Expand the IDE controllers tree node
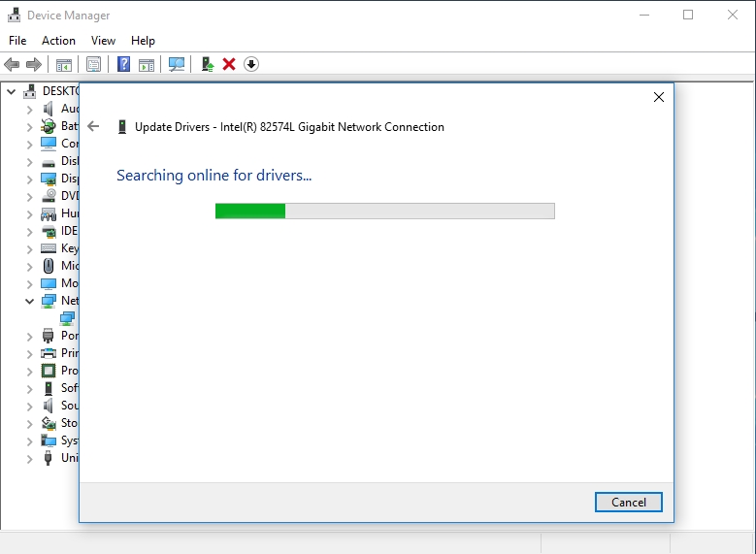Viewport: 756px width, 554px height. pyautogui.click(x=29, y=232)
